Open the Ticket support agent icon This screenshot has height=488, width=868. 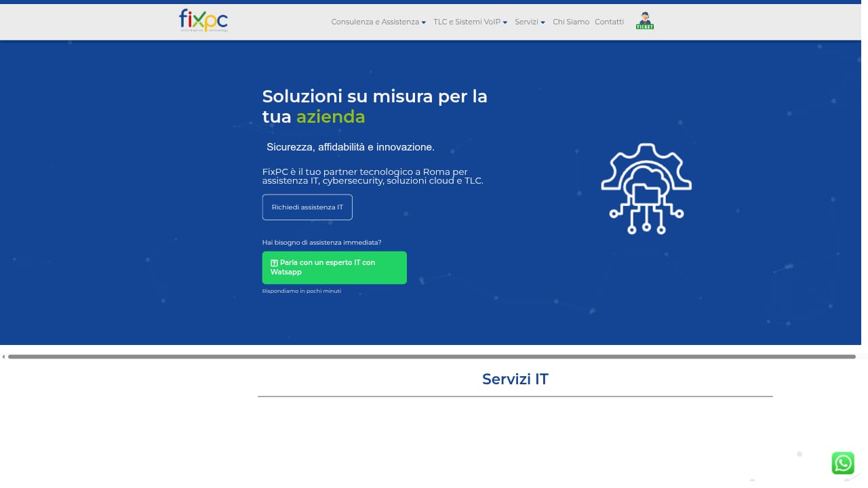coord(645,21)
